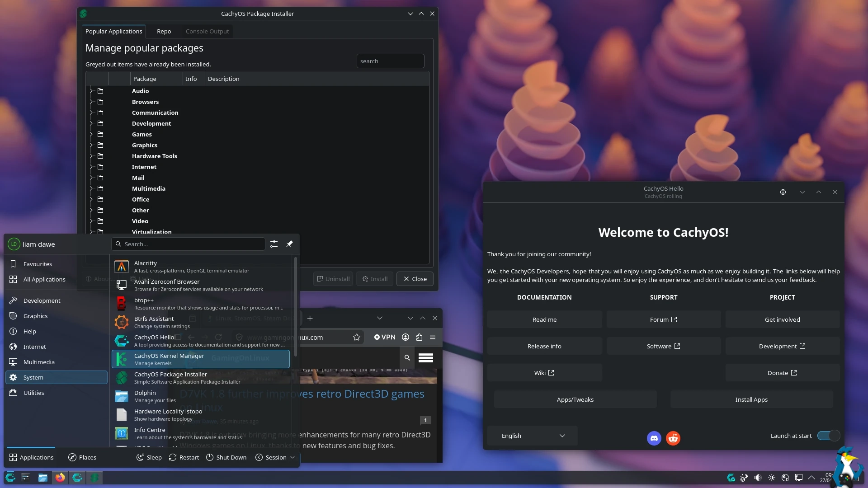Expand the Games package category

91,134
